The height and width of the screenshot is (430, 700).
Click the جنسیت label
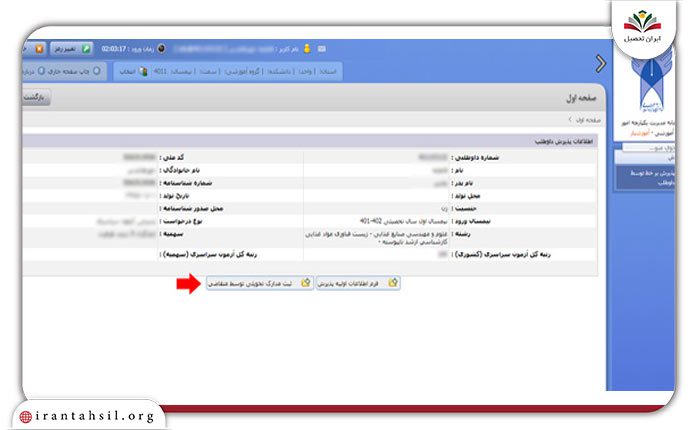(x=464, y=209)
